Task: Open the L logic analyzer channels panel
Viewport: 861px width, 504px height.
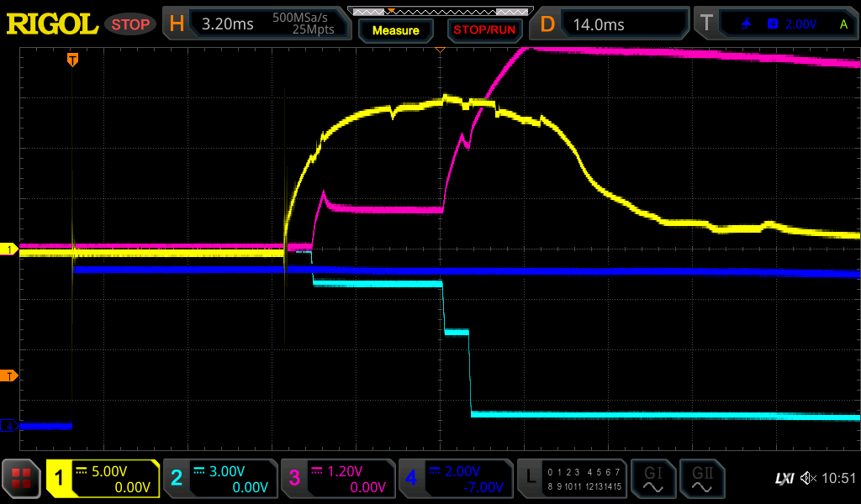Action: [x=572, y=479]
